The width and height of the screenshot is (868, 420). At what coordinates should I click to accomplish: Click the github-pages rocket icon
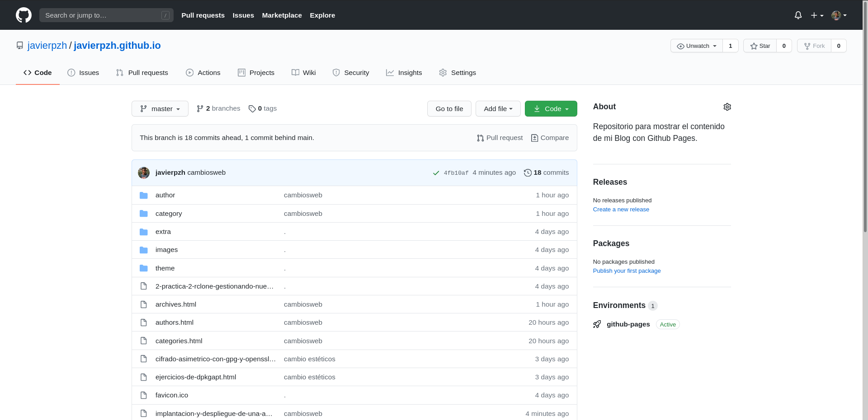(x=597, y=324)
